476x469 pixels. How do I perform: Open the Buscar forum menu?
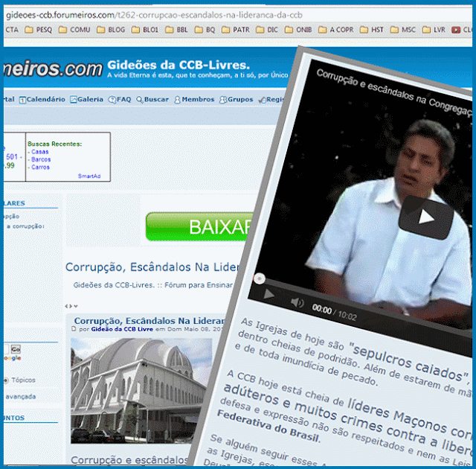pos(152,99)
